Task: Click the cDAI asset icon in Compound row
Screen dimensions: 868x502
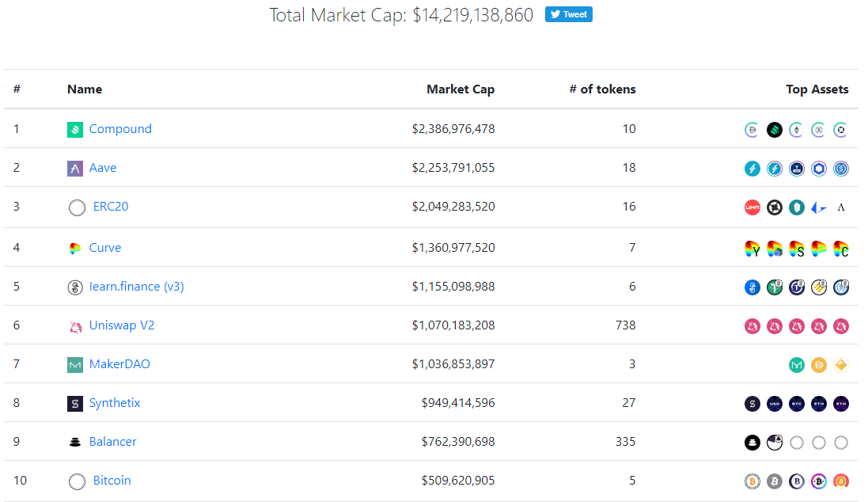Action: click(x=752, y=130)
